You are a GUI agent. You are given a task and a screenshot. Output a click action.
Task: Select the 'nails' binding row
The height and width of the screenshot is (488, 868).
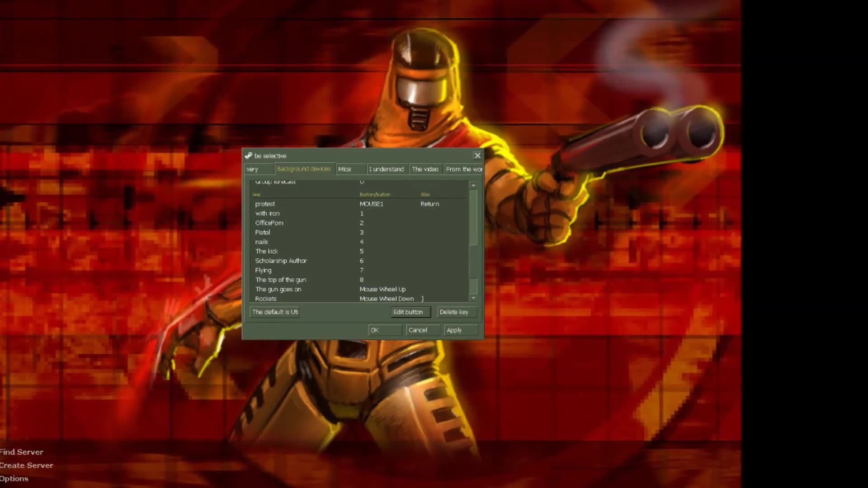click(x=360, y=242)
